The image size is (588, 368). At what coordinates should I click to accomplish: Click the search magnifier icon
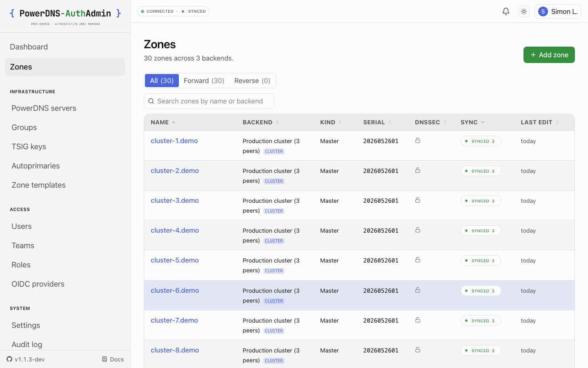click(151, 101)
